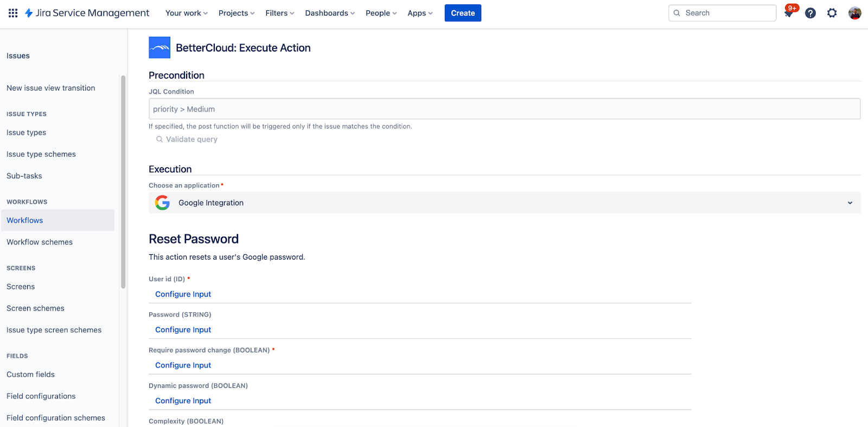868x427 pixels.
Task: Open Issue type screen schemes
Action: tap(54, 330)
